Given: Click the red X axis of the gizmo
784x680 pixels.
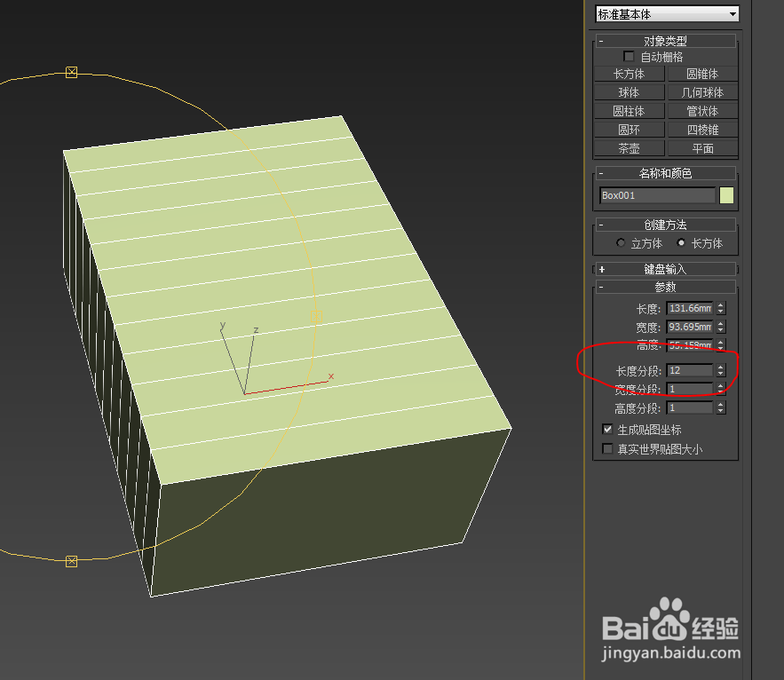Looking at the screenshot, I should (x=287, y=388).
